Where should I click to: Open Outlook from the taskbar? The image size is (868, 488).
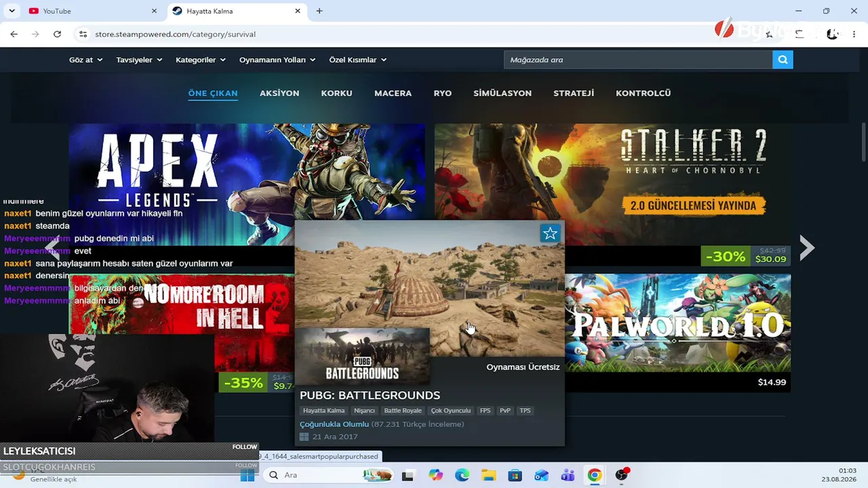541,475
